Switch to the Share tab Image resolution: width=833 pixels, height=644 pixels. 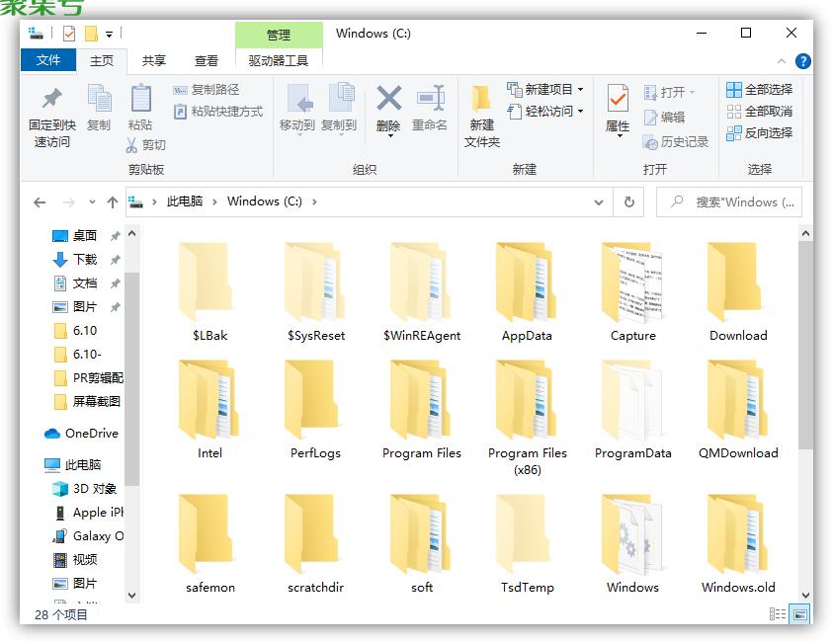pos(153,60)
